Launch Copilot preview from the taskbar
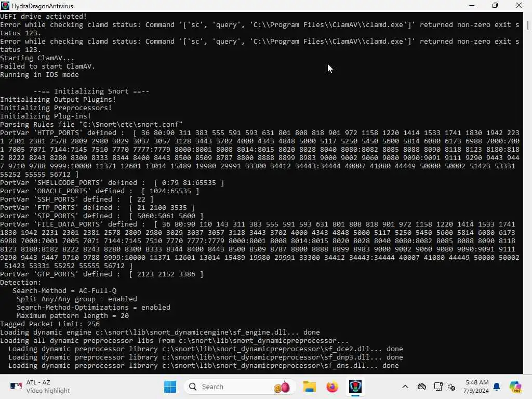Screen dimensions: 532x399 point(515,387)
